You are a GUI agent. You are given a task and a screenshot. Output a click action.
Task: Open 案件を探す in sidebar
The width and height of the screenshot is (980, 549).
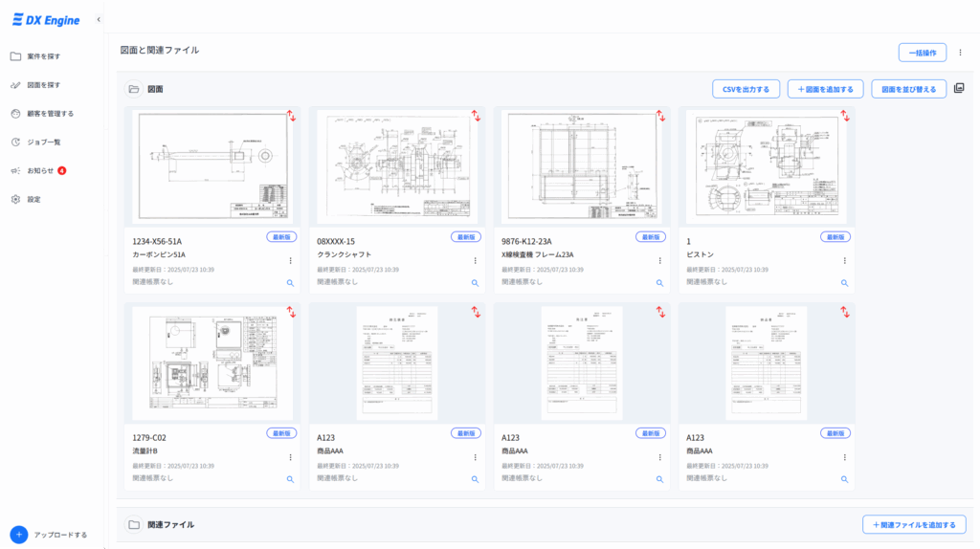[x=43, y=56]
